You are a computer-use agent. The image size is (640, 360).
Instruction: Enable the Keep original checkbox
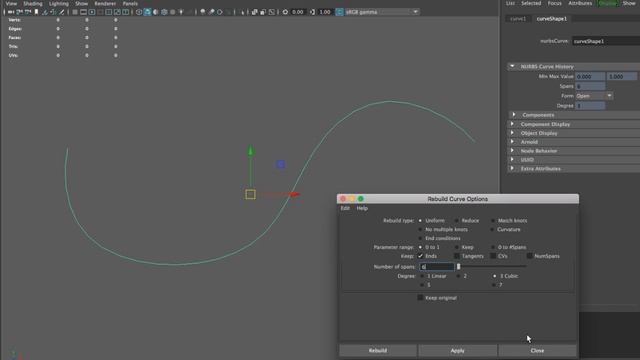(x=420, y=298)
